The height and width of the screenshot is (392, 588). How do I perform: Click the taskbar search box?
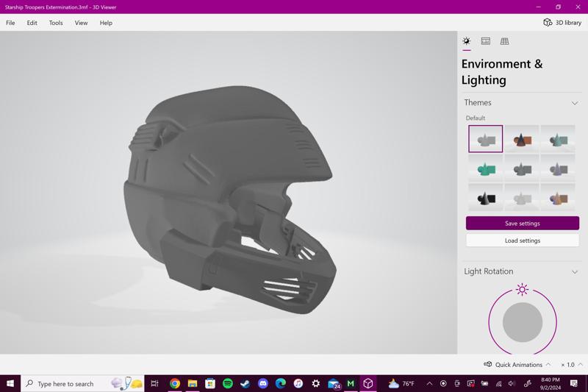pyautogui.click(x=82, y=383)
